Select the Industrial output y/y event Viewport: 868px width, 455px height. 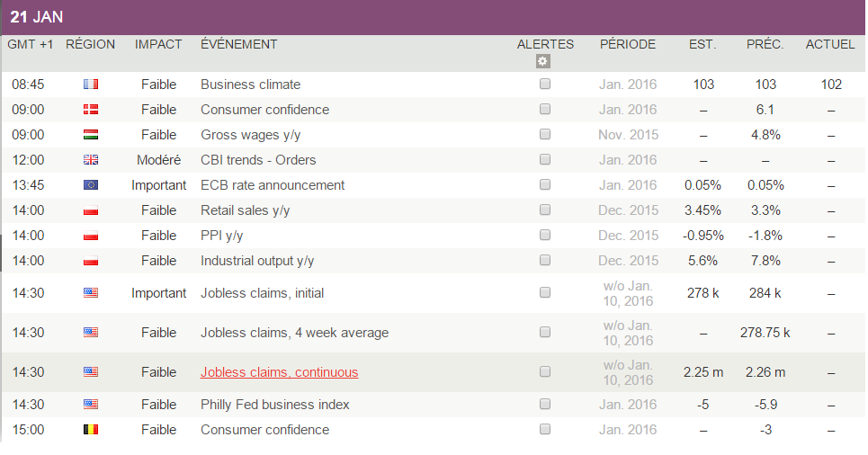tap(257, 261)
